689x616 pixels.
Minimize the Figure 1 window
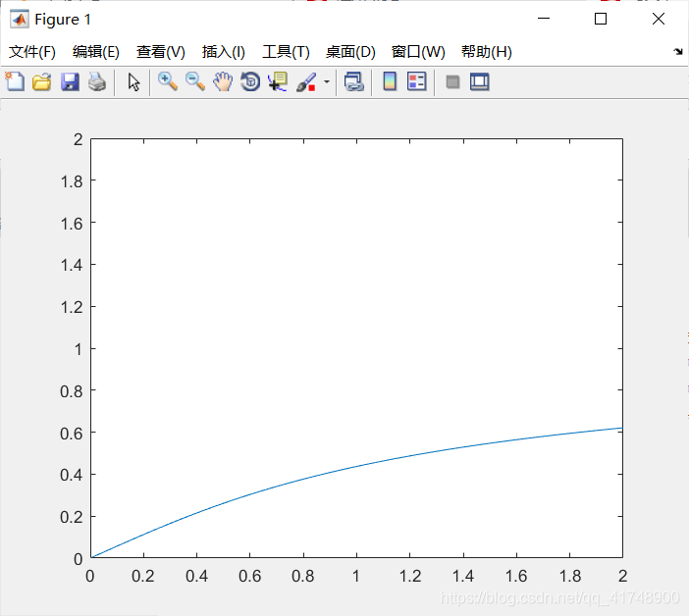pyautogui.click(x=544, y=19)
